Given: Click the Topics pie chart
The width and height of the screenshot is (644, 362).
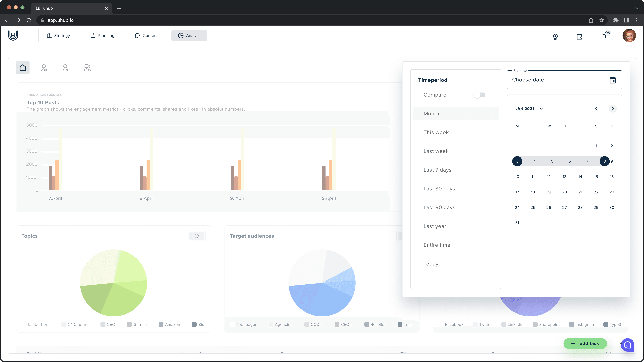Looking at the screenshot, I should point(113,283).
